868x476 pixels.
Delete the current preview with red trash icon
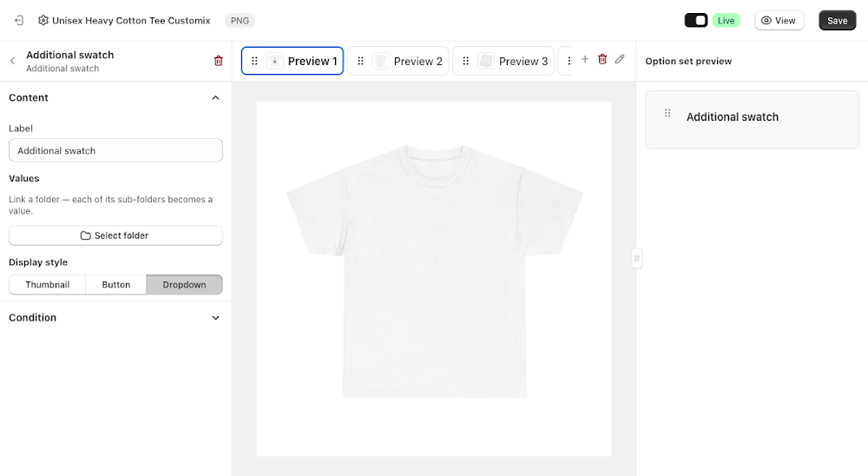(x=602, y=59)
